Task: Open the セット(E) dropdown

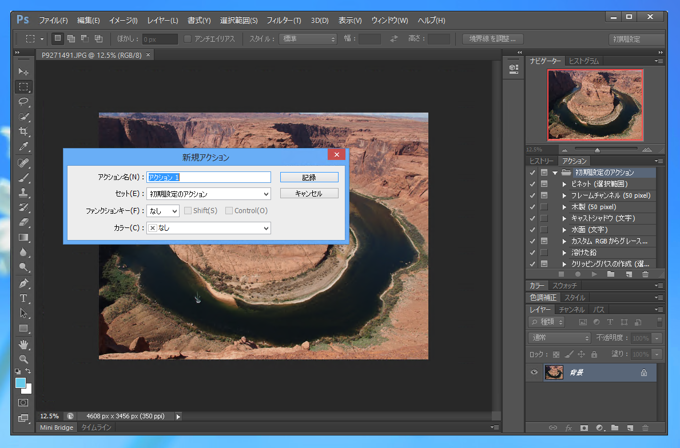Action: pos(209,194)
